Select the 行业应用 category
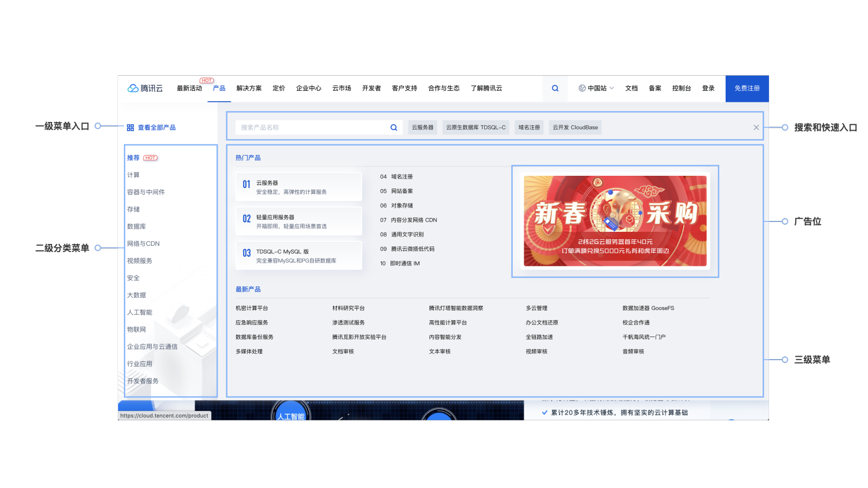Viewport: 868px width, 488px height. click(x=139, y=364)
